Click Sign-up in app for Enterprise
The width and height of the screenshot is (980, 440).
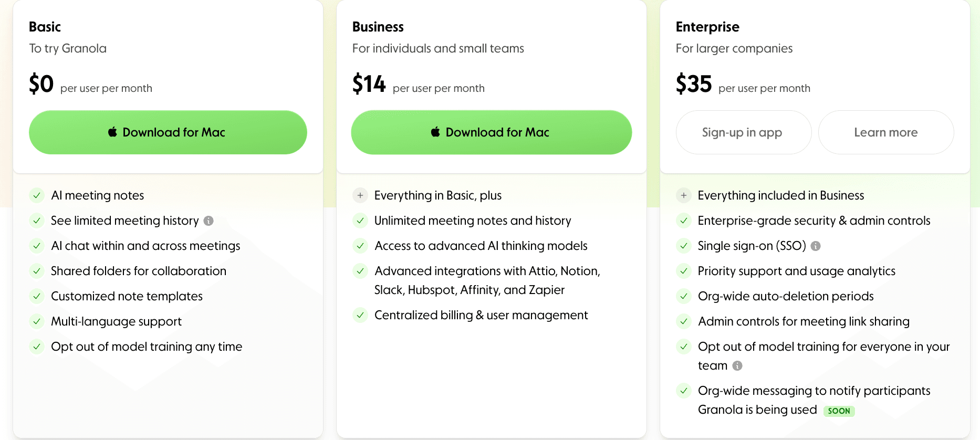(x=743, y=132)
